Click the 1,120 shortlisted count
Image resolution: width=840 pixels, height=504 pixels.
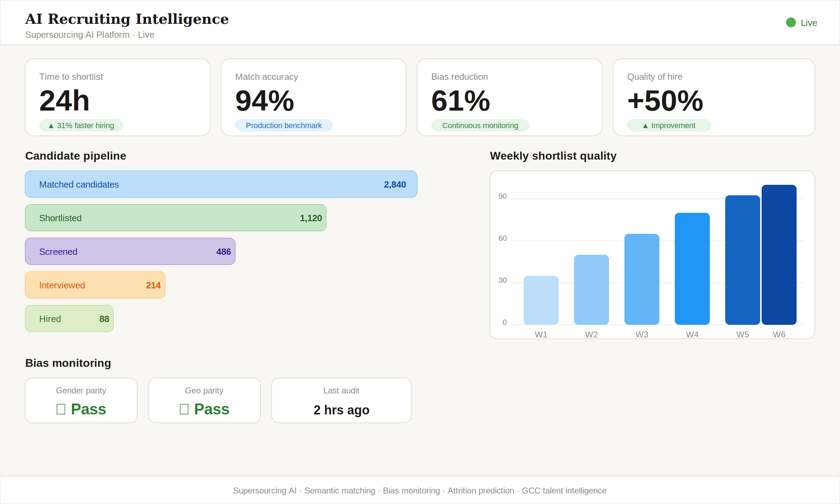tap(311, 218)
